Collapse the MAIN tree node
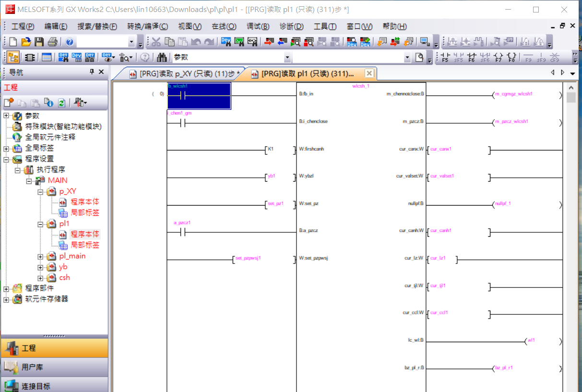Image resolution: width=582 pixels, height=392 pixels. click(29, 181)
